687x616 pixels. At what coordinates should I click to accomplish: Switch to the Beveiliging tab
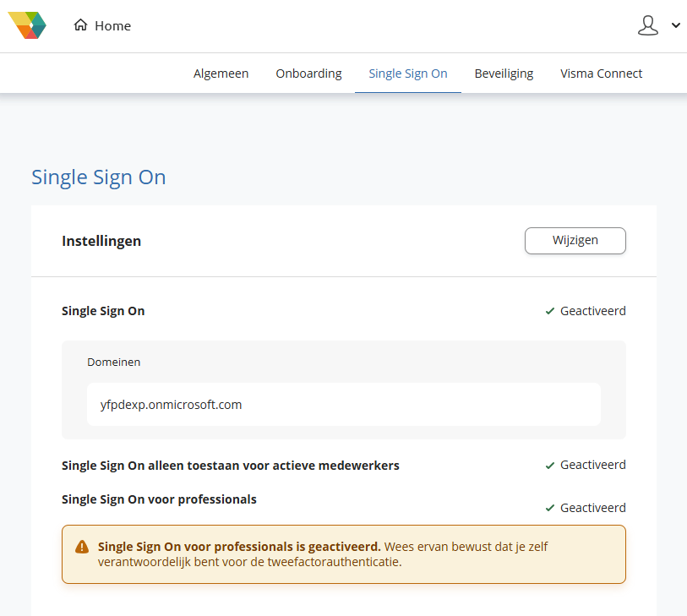pos(504,74)
